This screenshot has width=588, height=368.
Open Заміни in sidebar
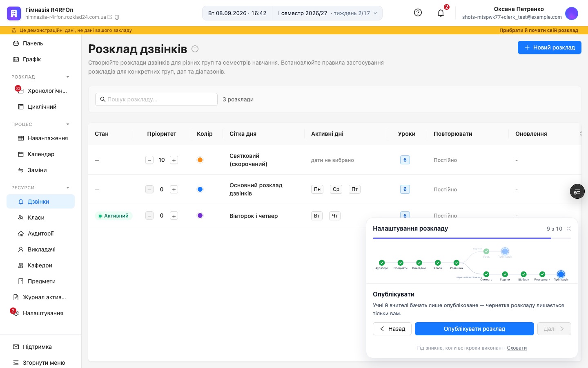tap(40, 170)
